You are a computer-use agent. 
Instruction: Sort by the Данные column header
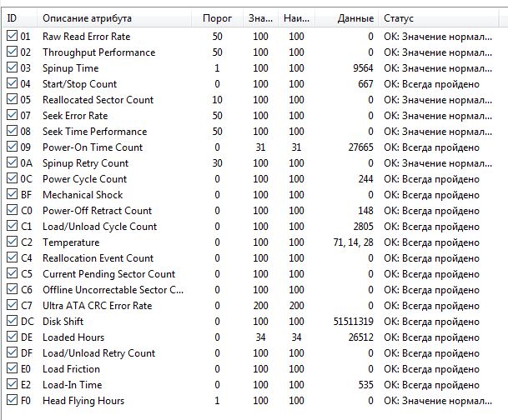click(x=347, y=18)
